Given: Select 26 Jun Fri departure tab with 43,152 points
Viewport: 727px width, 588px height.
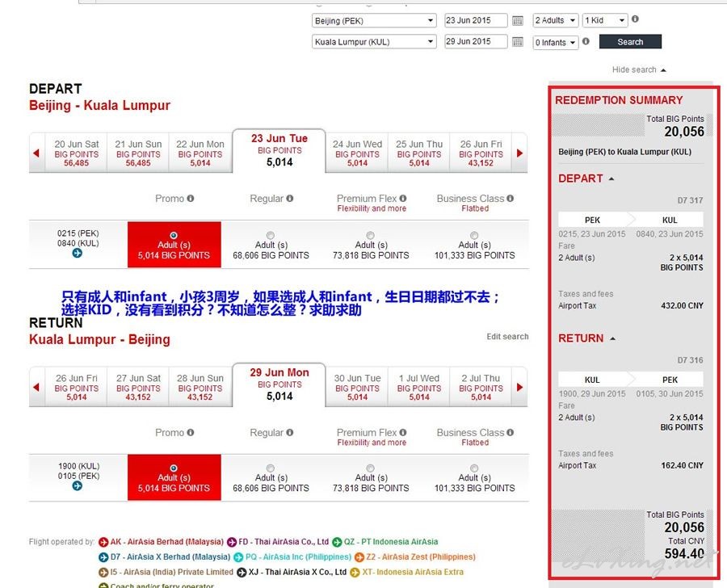Looking at the screenshot, I should click(481, 153).
